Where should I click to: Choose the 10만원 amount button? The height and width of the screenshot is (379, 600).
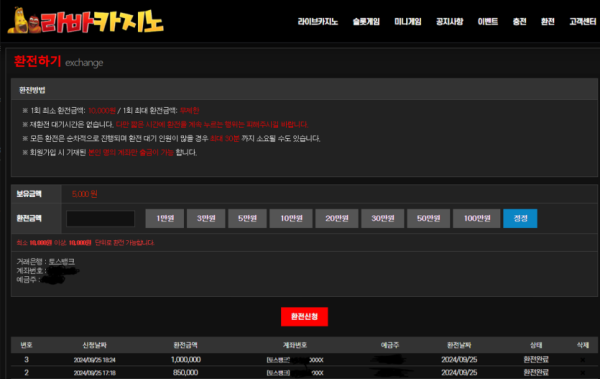[291, 218]
